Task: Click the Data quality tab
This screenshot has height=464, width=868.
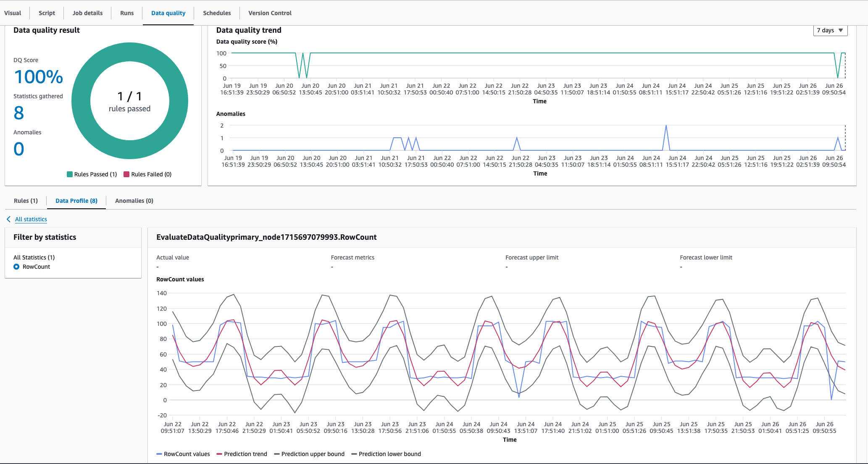Action: pyautogui.click(x=168, y=13)
